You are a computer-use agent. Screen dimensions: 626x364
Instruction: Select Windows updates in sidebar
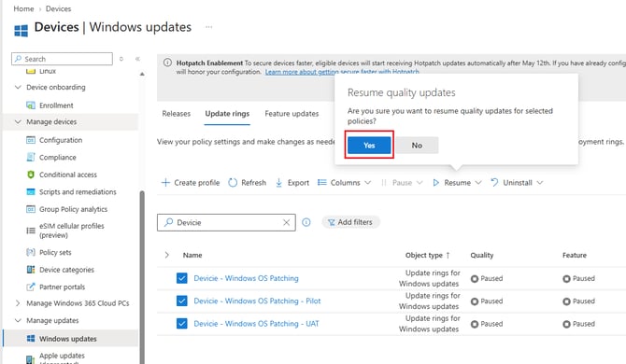pyautogui.click(x=67, y=339)
